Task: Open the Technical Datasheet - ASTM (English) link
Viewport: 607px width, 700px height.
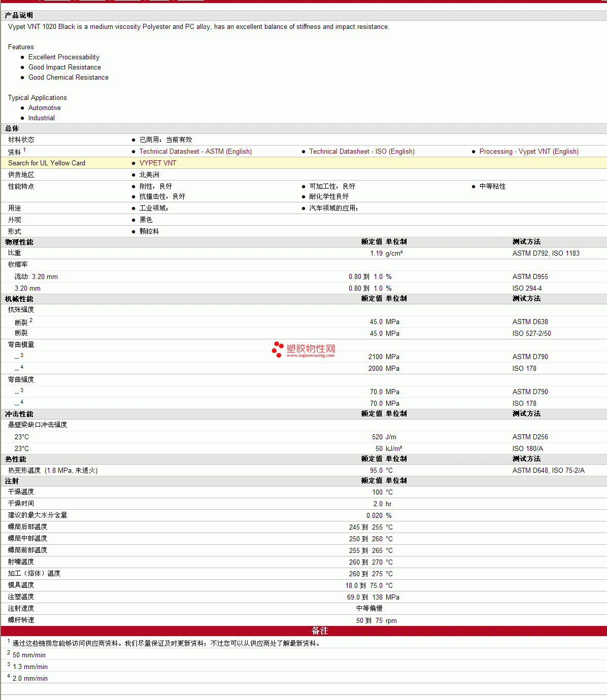Action: click(x=195, y=151)
